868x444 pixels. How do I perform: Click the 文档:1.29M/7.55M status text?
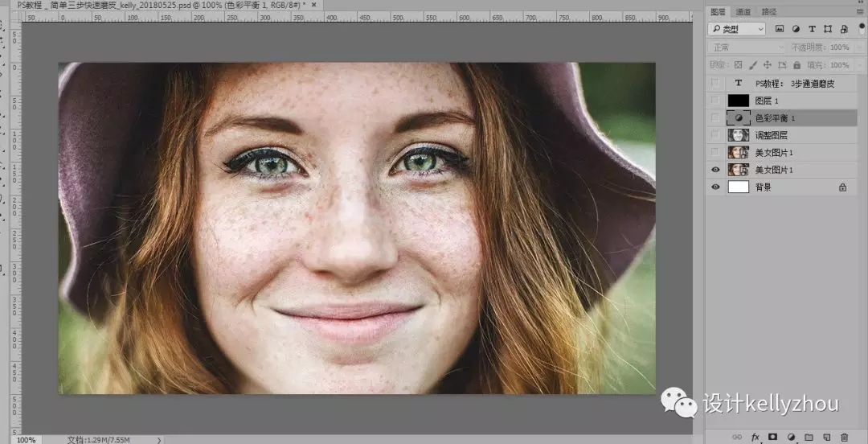[99, 439]
